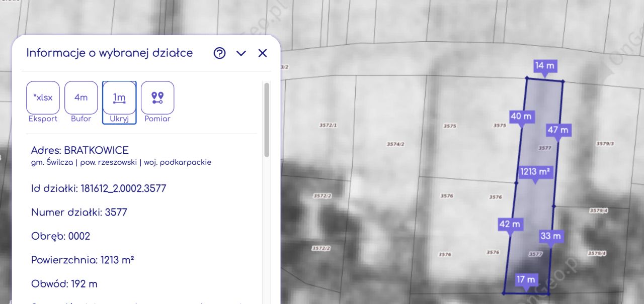
Task: Collapse the parcel information panel with chevron
Action: point(241,53)
